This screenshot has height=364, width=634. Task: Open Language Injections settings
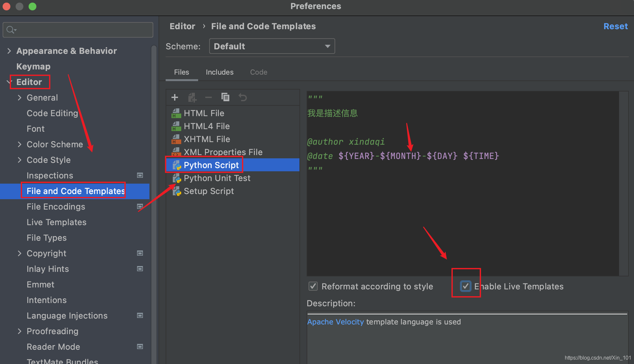tap(67, 316)
